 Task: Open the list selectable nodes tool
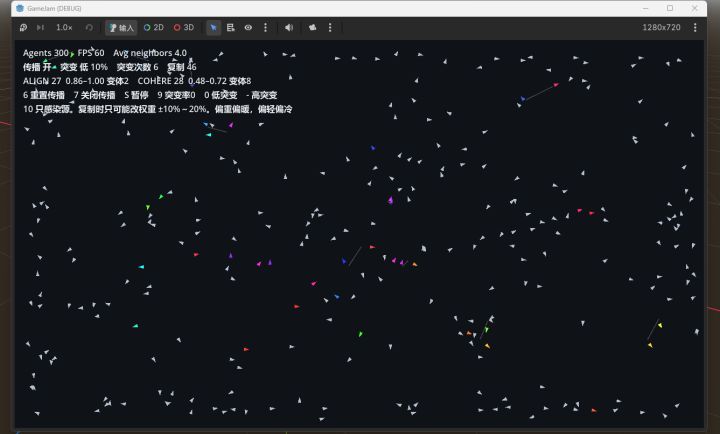[x=231, y=28]
